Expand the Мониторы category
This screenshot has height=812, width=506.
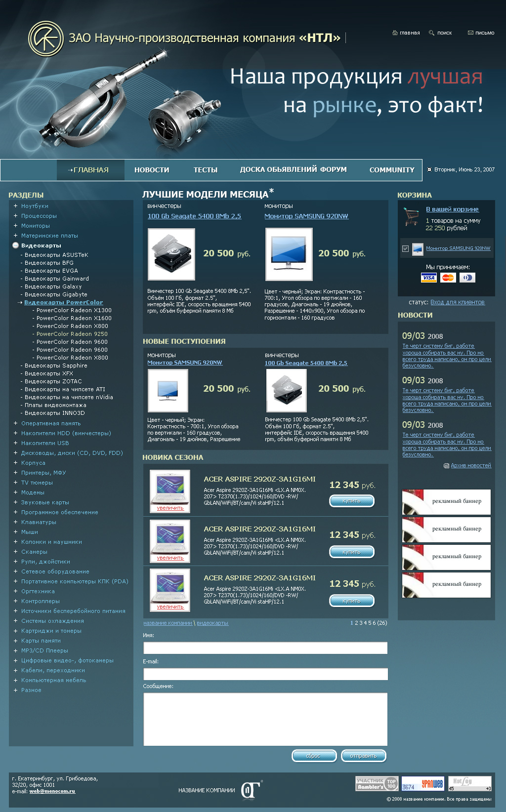[x=15, y=226]
